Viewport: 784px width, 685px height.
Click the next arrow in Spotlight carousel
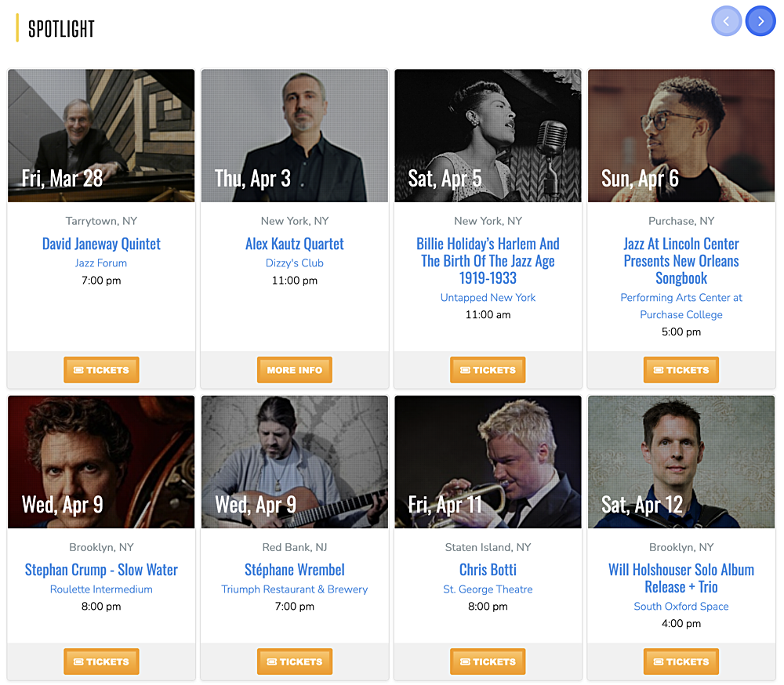pos(760,21)
